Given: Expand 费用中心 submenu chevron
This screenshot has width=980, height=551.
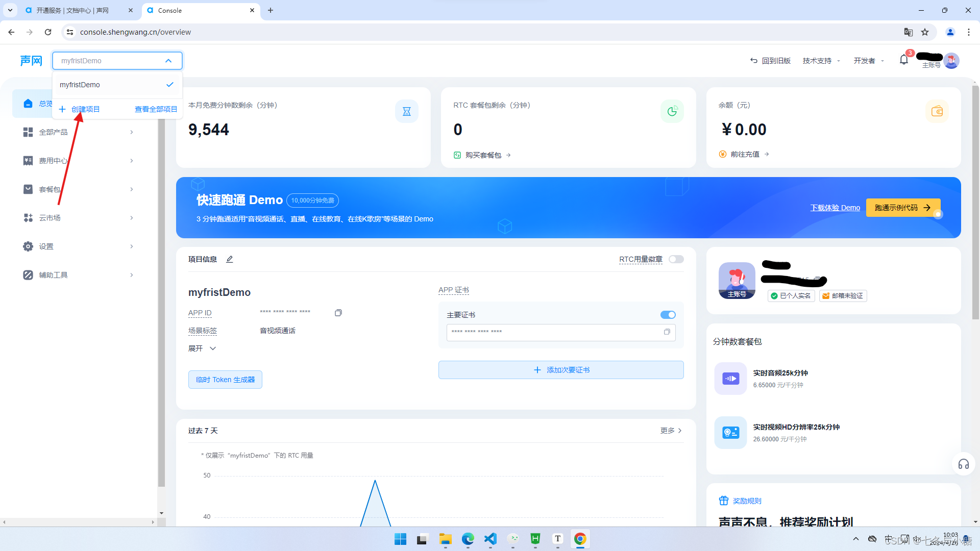Looking at the screenshot, I should [132, 161].
